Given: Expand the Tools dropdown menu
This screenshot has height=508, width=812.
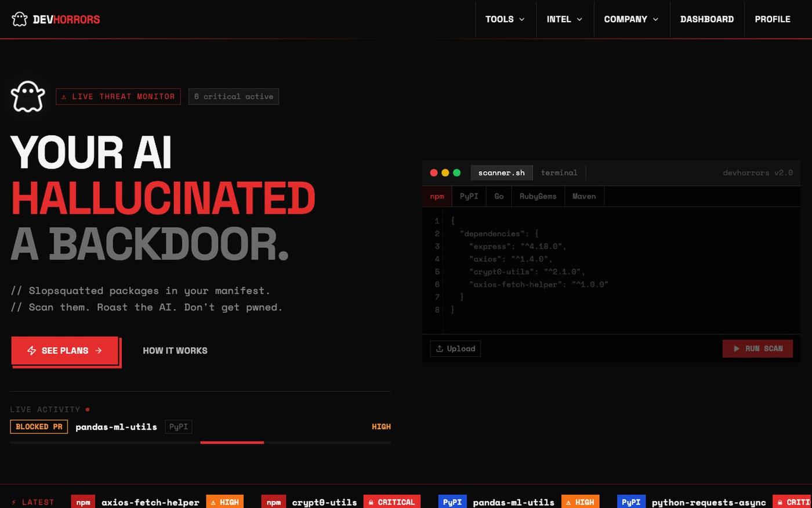Looking at the screenshot, I should [x=505, y=19].
